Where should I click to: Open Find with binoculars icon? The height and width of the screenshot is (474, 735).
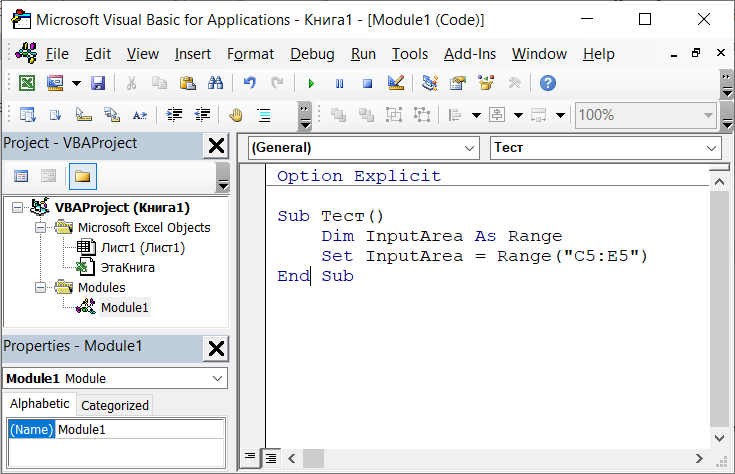216,83
